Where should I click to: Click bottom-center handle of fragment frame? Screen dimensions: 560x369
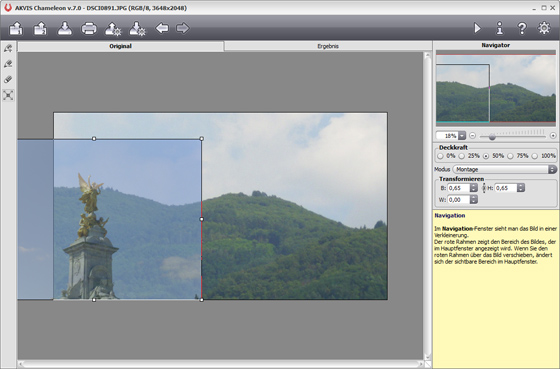(94, 300)
